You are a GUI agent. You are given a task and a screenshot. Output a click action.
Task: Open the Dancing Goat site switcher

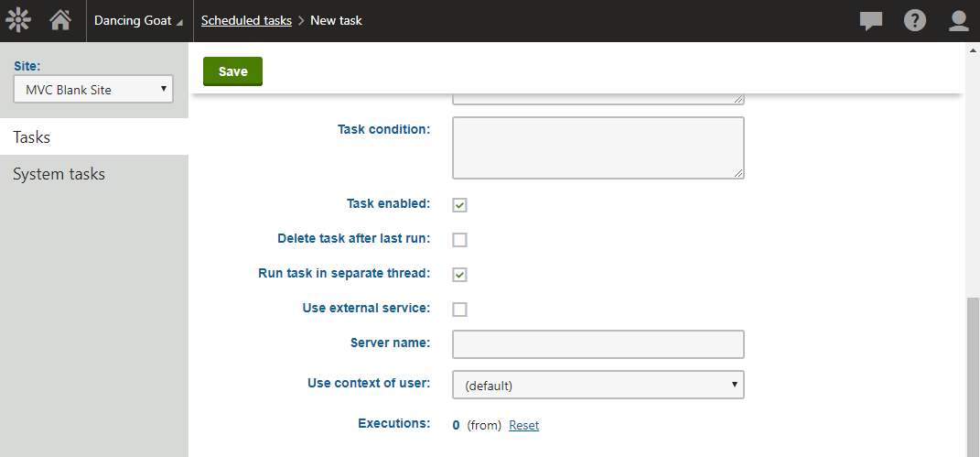click(x=139, y=21)
